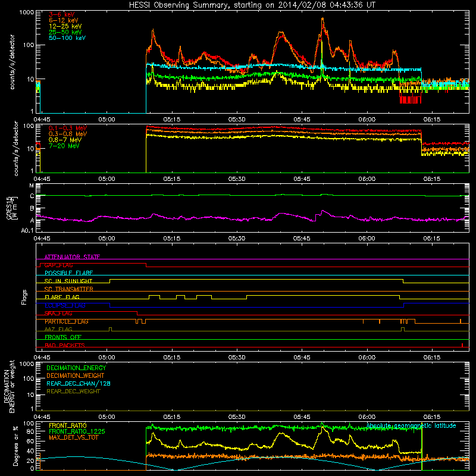Click the "SC_IN_SUNLIGHT" flag label

[68, 281]
